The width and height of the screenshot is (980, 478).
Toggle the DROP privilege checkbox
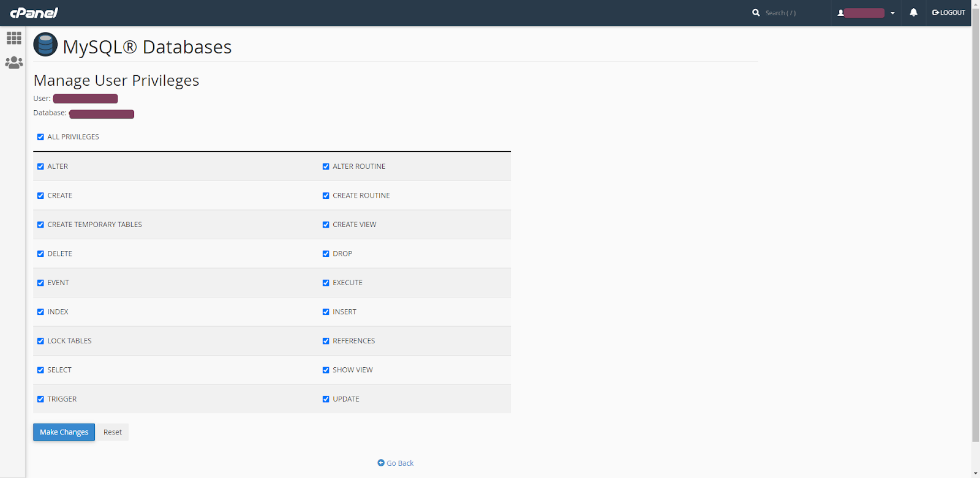click(x=326, y=254)
